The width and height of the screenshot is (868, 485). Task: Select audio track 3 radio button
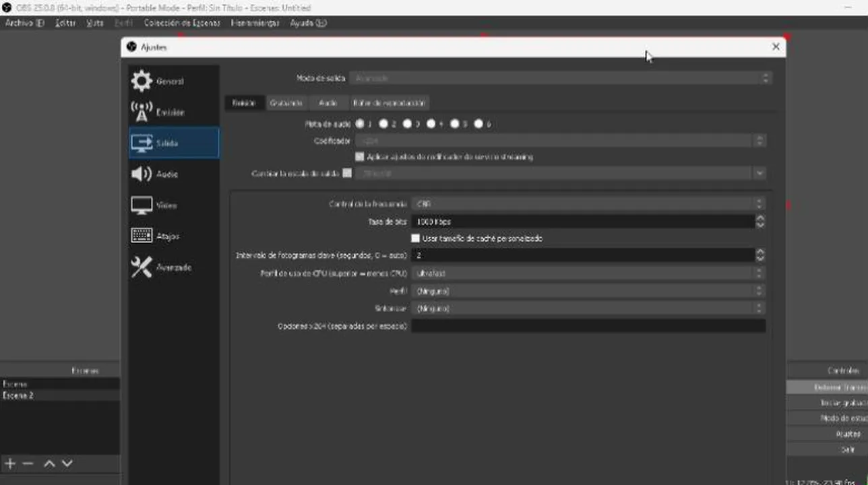tap(407, 124)
